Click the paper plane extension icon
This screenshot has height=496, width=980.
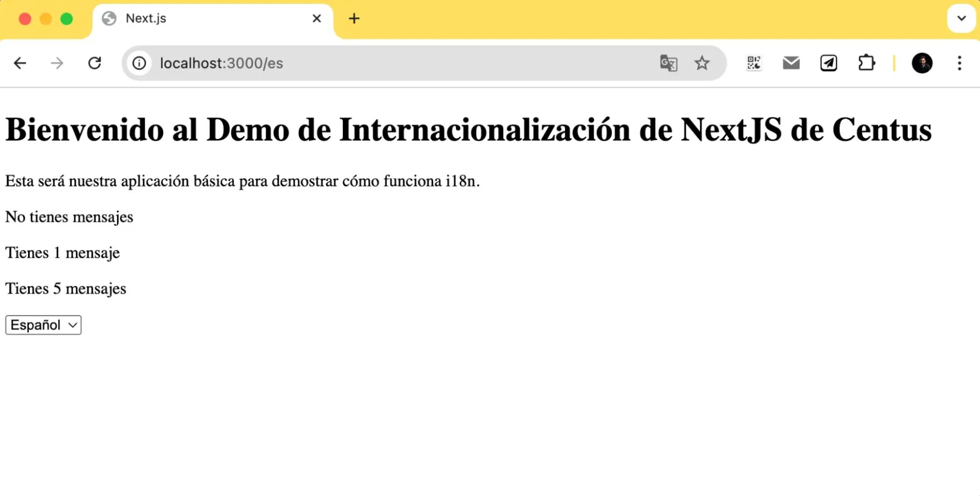[x=828, y=63]
